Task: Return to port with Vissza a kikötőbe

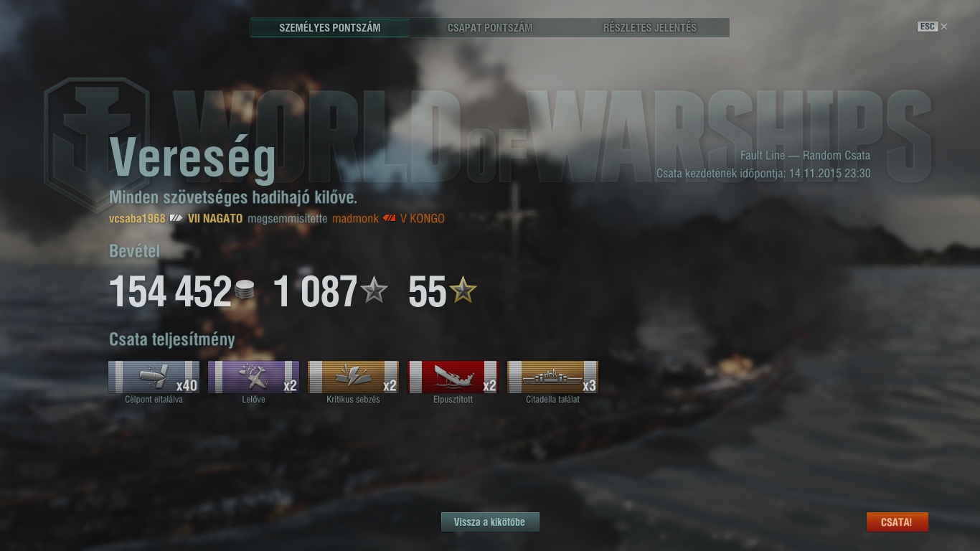Action: [x=490, y=522]
